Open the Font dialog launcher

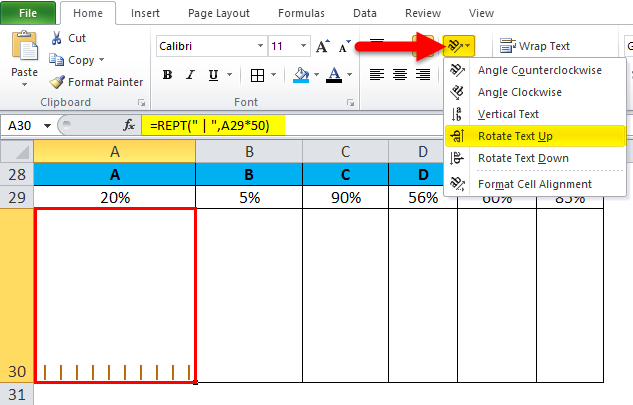(350, 103)
